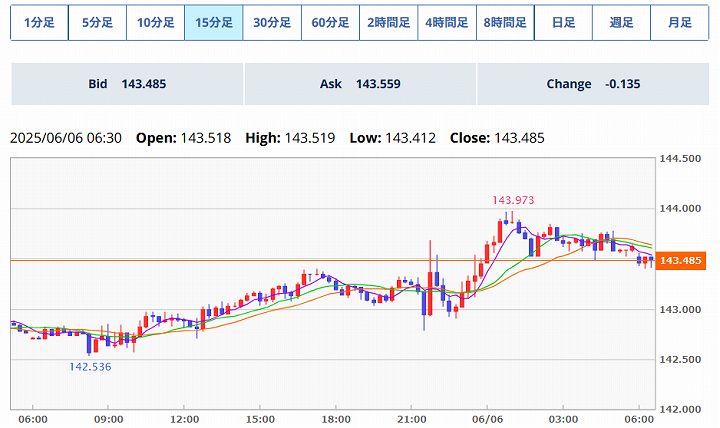Select the 8時間足 timeframe

click(x=505, y=22)
